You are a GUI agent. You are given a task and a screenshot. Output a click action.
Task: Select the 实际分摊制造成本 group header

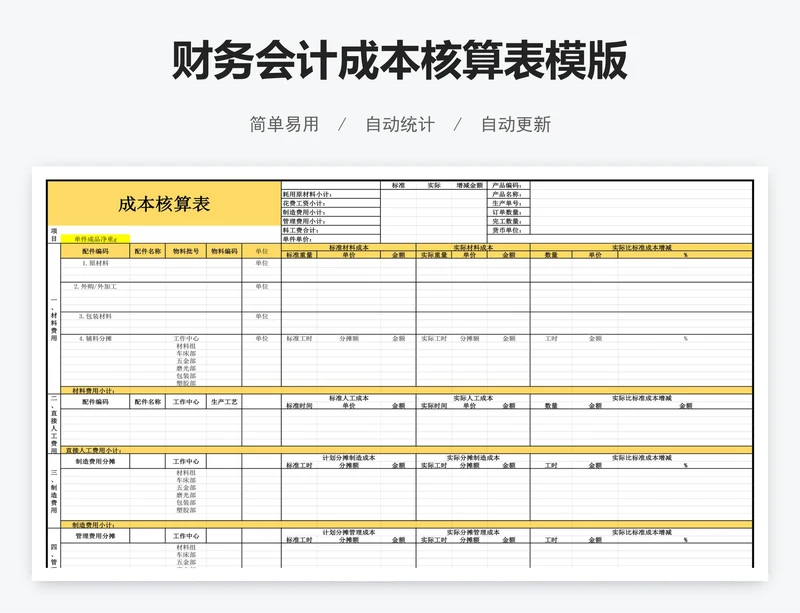(473, 458)
